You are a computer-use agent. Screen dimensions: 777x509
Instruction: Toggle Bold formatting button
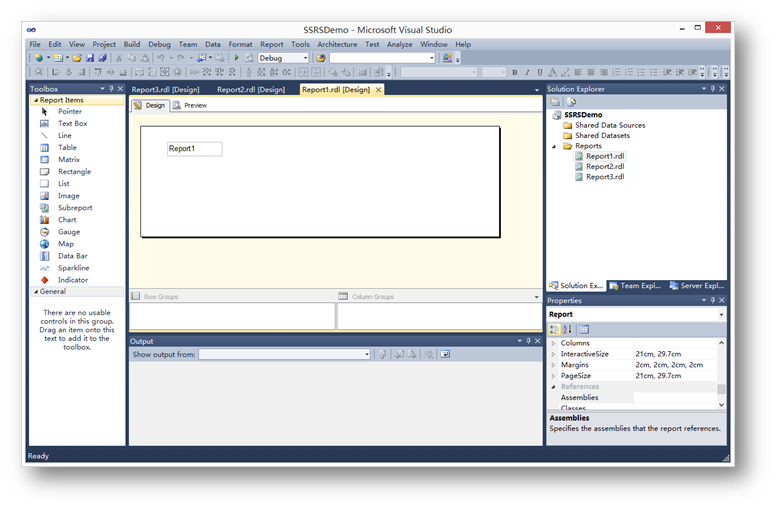tap(515, 72)
